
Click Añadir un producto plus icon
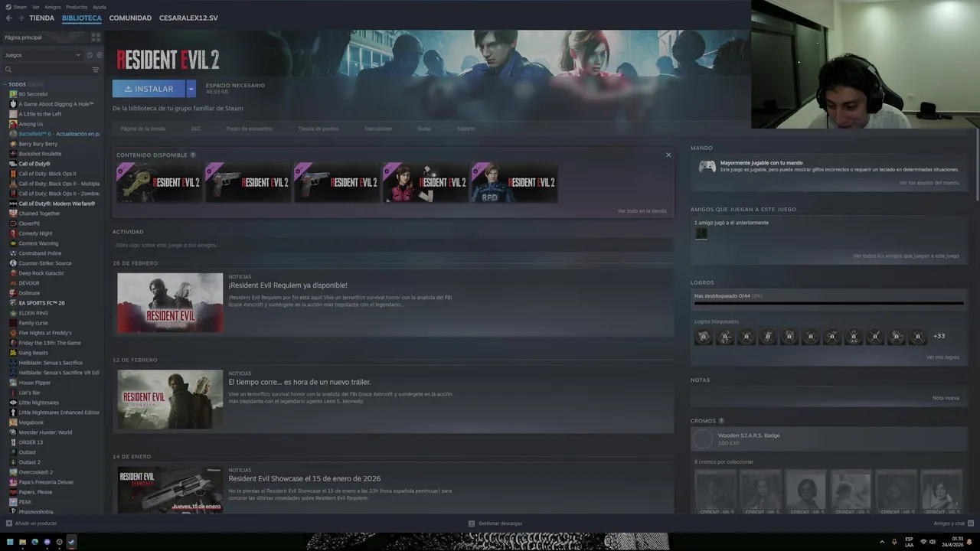[x=9, y=523]
